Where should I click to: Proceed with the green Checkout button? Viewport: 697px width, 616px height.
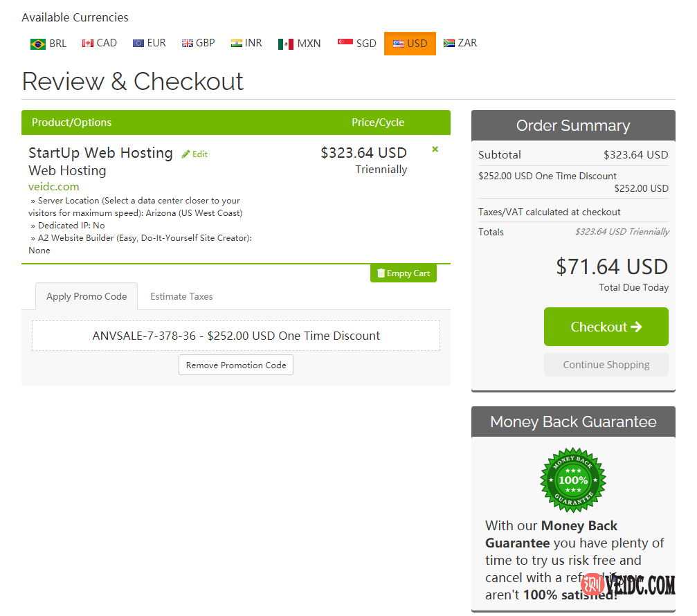click(x=606, y=327)
